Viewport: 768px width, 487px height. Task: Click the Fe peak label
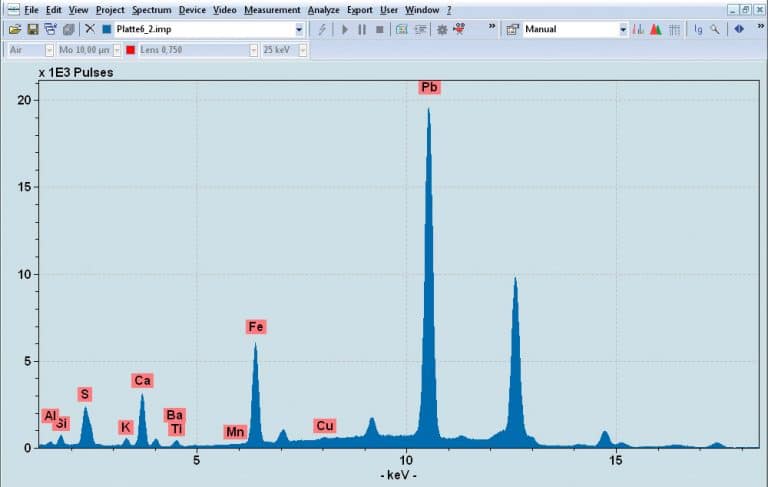pyautogui.click(x=256, y=327)
